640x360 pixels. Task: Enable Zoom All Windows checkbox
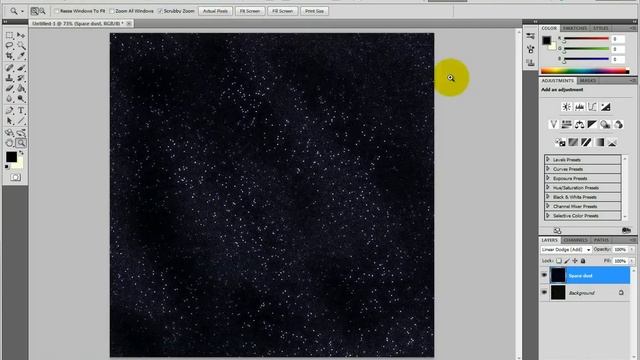pos(111,11)
